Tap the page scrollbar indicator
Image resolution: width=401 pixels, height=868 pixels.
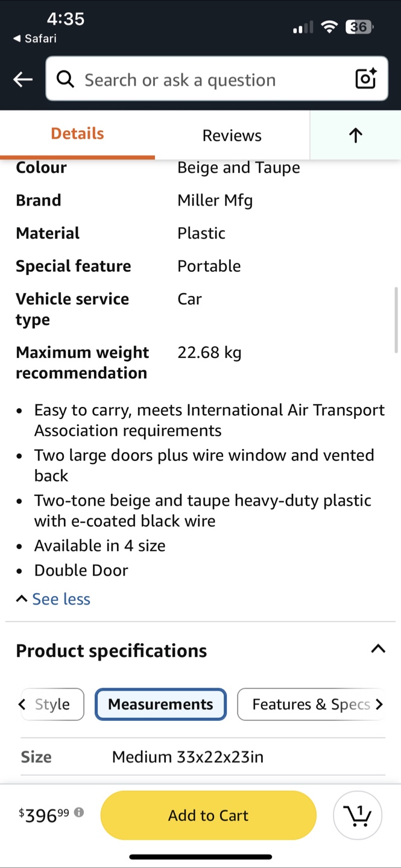[x=396, y=319]
